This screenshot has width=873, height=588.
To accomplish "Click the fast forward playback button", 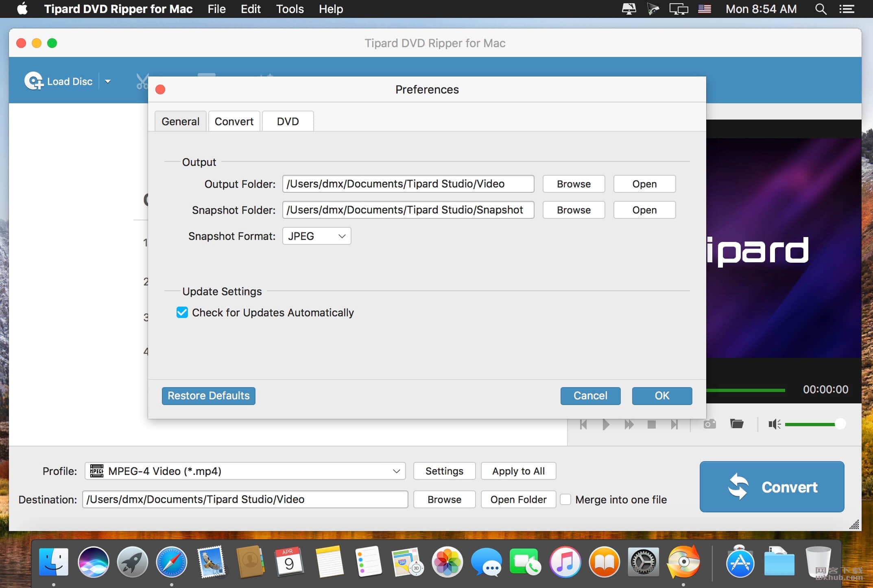I will point(629,424).
